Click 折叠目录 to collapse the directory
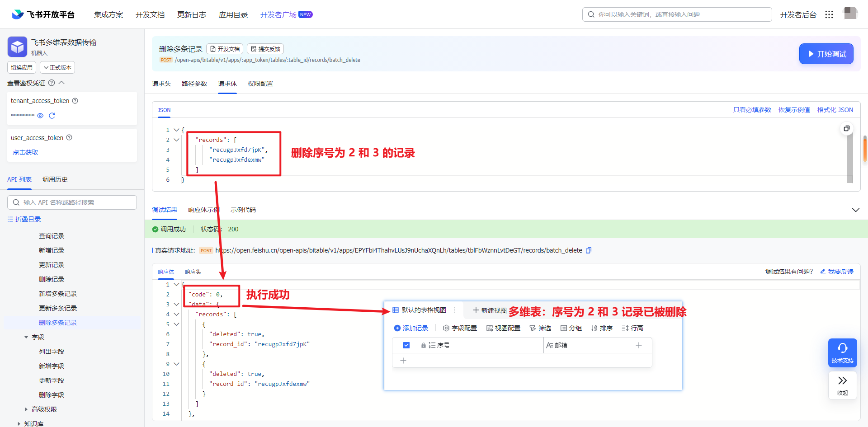Viewport: 868px width, 427px height. [24, 219]
